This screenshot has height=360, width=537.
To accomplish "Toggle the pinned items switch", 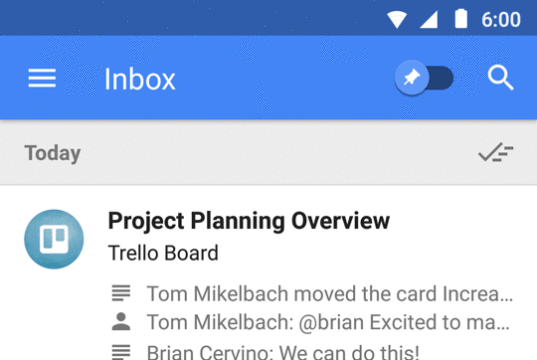I will pyautogui.click(x=424, y=78).
